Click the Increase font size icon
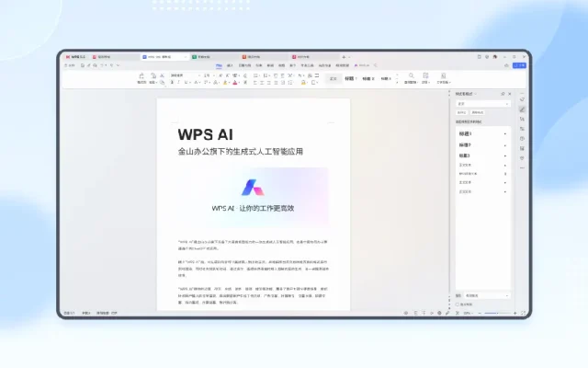Viewport: 588px width, 368px height. point(220,75)
